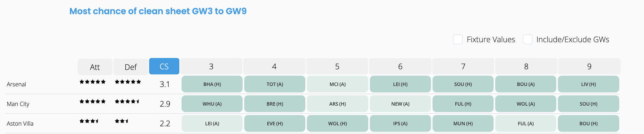Screen dimensions: 644x134
Task: Click Arsenal's MCI (A) fixture
Action: 337,84
